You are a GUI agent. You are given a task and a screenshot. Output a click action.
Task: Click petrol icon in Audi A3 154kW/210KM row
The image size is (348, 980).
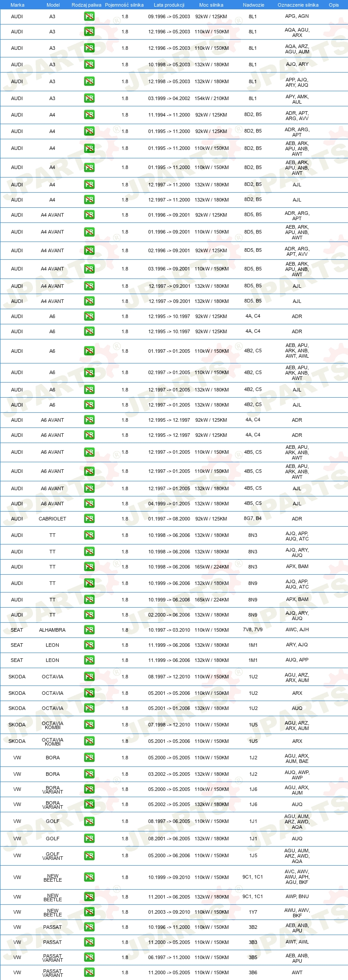(89, 98)
